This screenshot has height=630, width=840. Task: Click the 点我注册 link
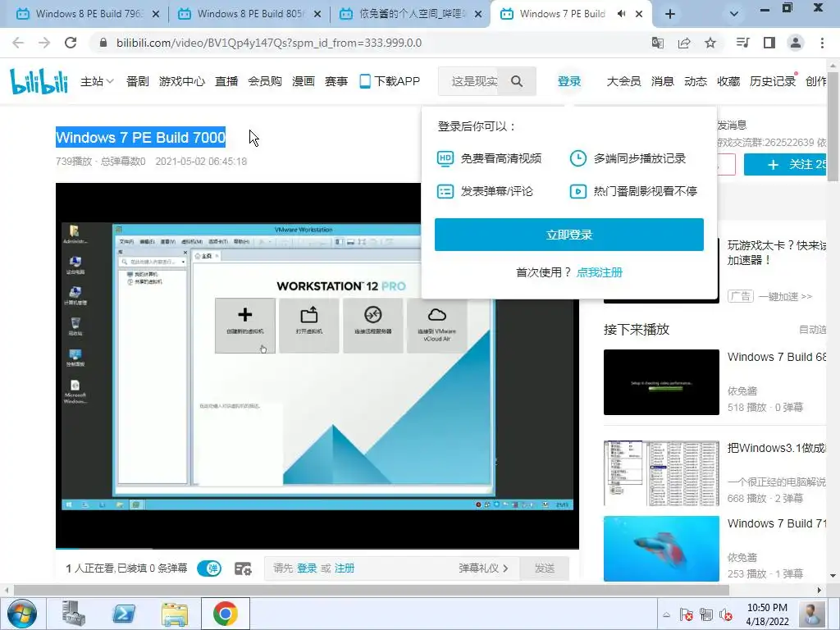click(600, 272)
